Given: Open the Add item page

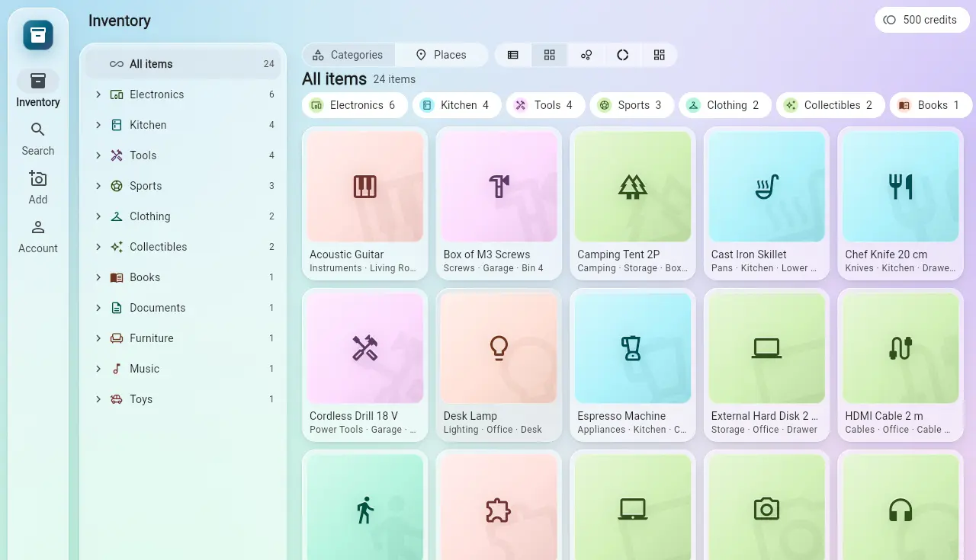Looking at the screenshot, I should (x=38, y=187).
